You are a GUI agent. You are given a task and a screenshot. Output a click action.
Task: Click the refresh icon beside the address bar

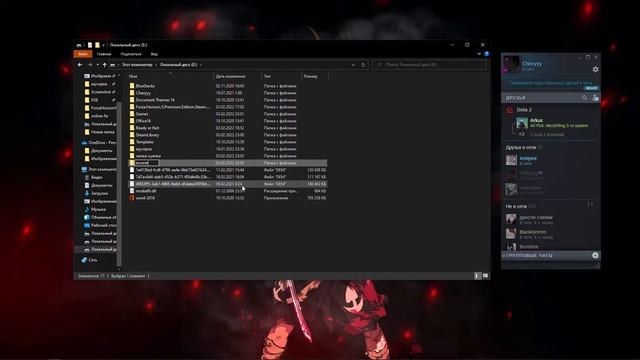(x=363, y=64)
